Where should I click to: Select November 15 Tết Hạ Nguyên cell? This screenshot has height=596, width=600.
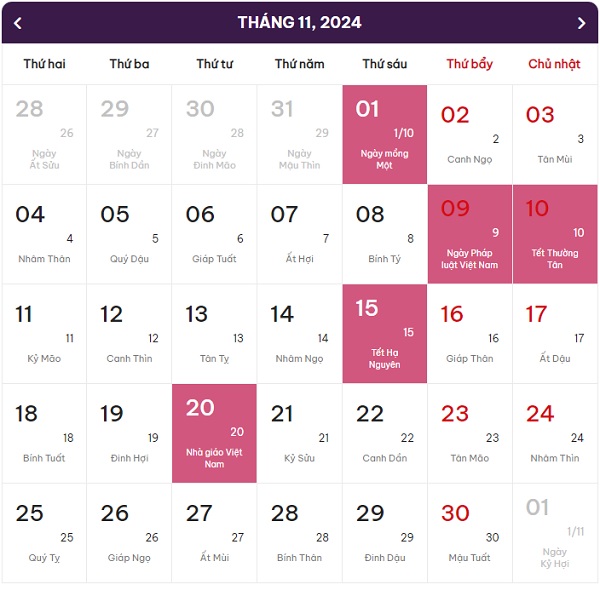click(385, 333)
